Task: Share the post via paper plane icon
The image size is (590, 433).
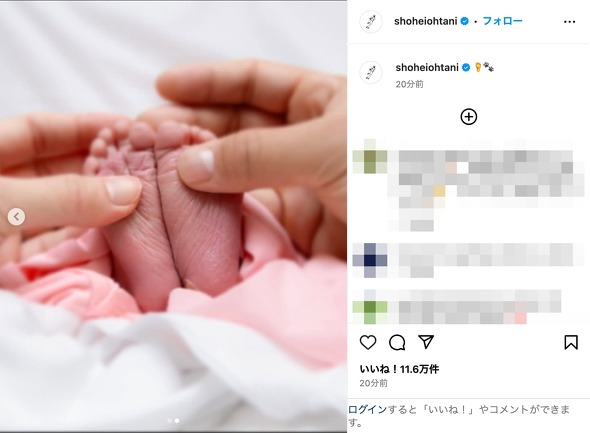Action: tap(426, 342)
